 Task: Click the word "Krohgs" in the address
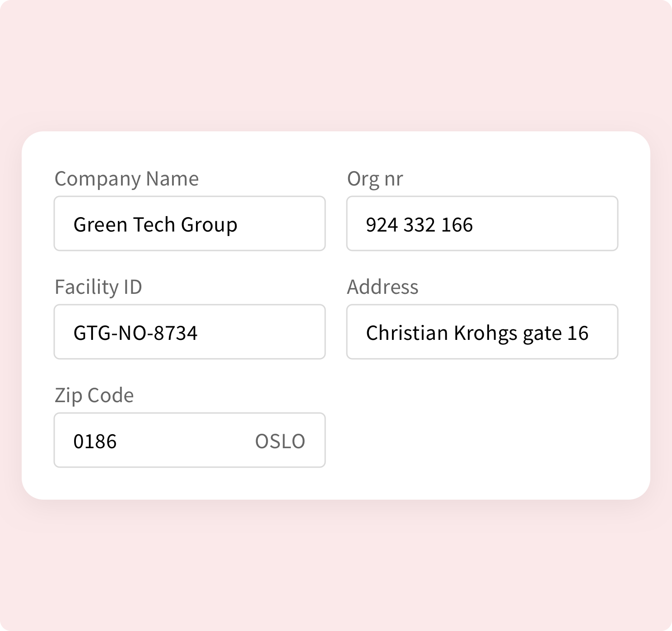click(485, 333)
